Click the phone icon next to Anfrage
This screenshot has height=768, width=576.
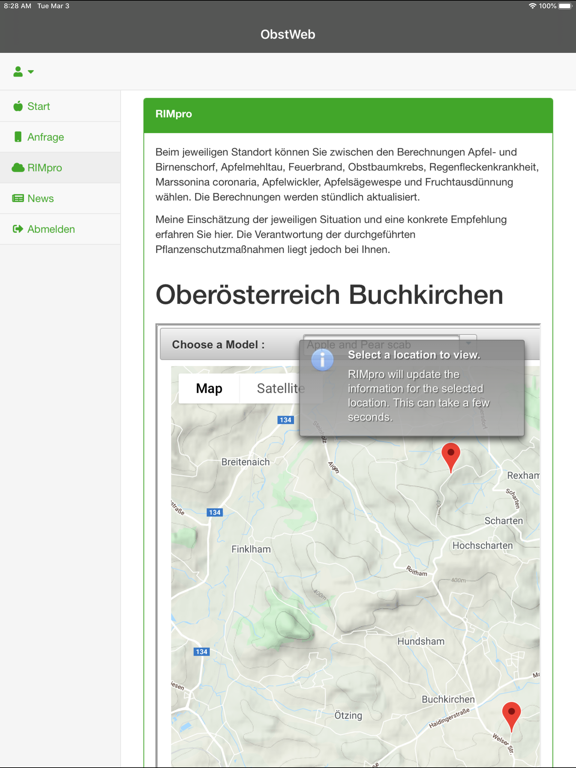(x=18, y=137)
